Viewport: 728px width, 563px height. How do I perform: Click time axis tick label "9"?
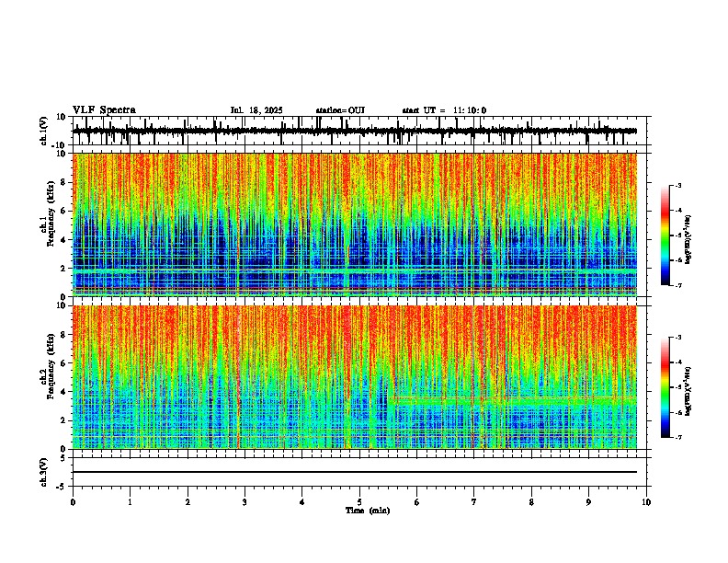click(588, 502)
